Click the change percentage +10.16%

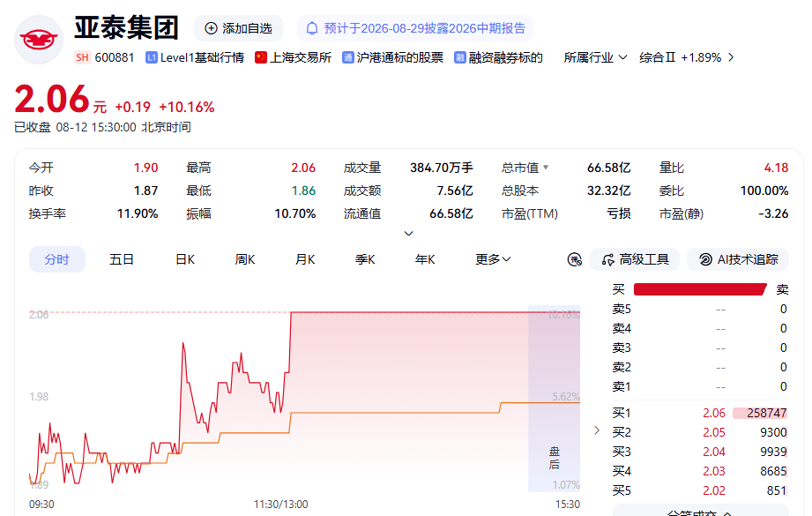(186, 107)
